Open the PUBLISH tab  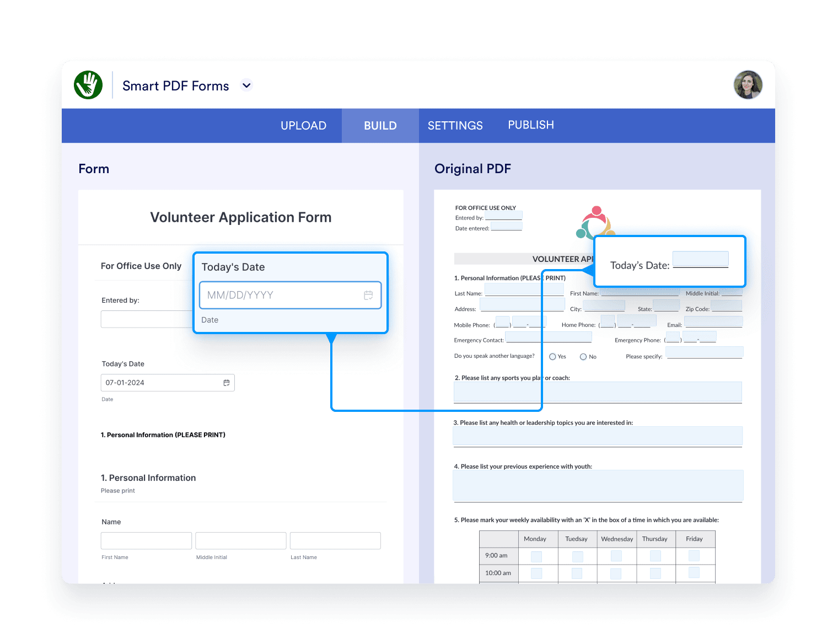click(530, 125)
